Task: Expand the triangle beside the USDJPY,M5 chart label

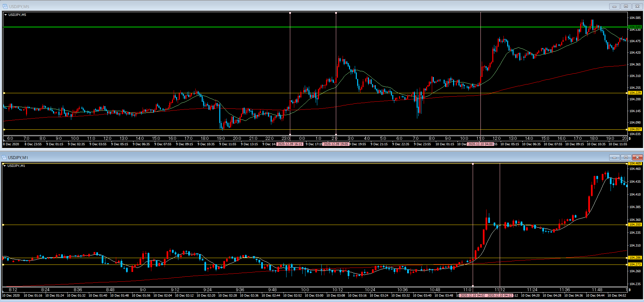Action: [5, 15]
